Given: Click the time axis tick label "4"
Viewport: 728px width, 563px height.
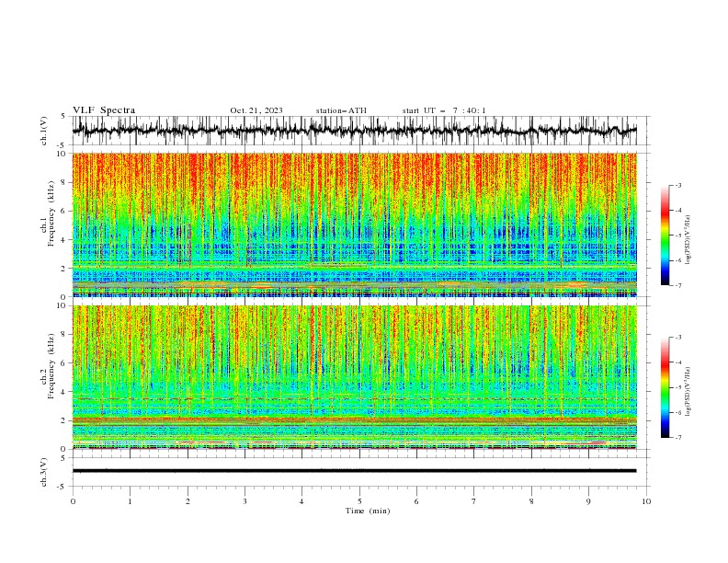Looking at the screenshot, I should 301,501.
